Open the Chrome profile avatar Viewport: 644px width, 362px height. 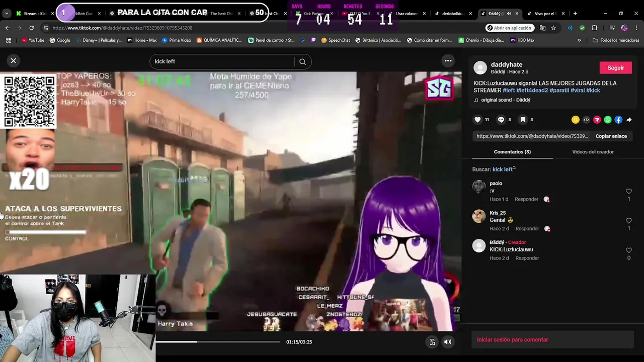pos(624,28)
